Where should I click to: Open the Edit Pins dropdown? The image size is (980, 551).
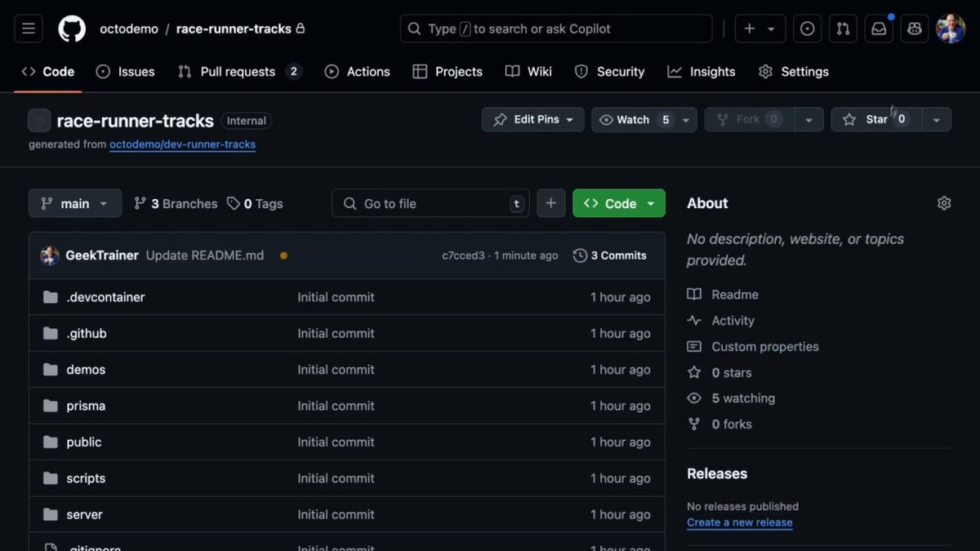(x=533, y=119)
